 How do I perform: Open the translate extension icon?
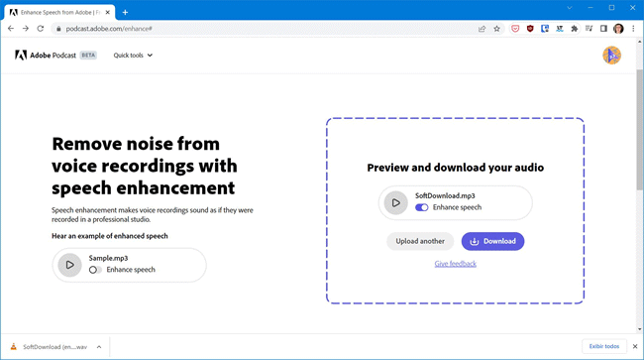point(560,29)
